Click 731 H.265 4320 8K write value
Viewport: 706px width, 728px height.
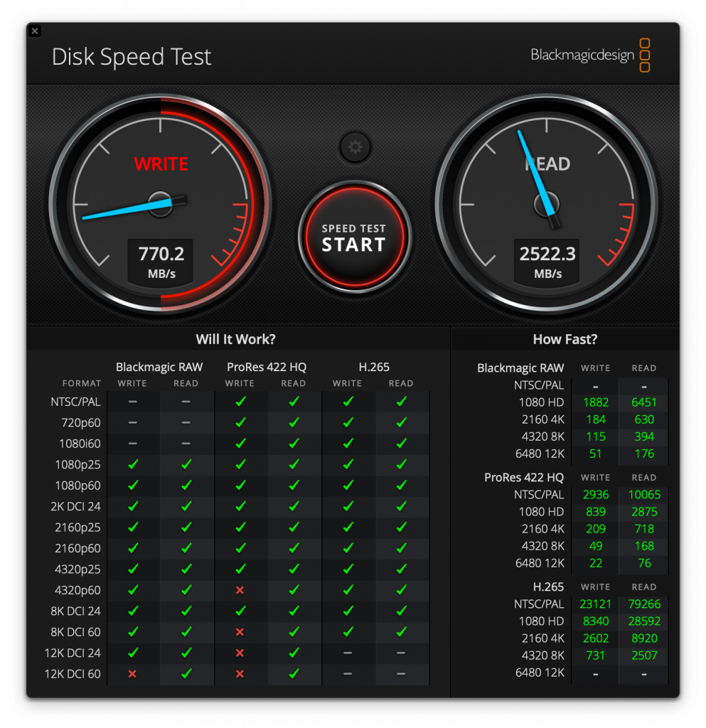click(596, 655)
